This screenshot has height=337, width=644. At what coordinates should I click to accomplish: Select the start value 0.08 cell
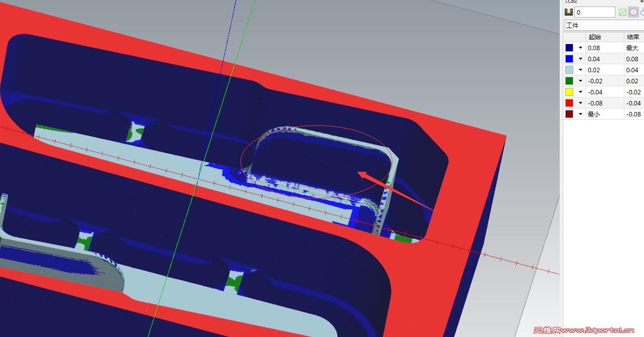click(x=605, y=48)
